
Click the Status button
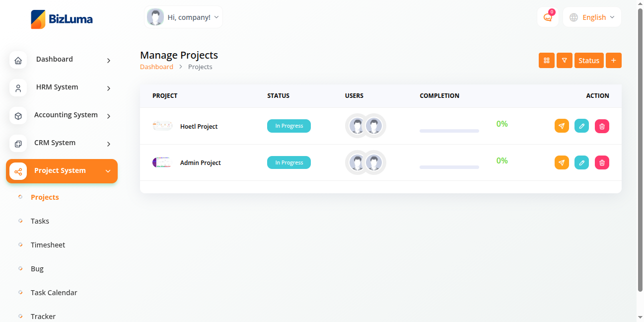click(588, 61)
